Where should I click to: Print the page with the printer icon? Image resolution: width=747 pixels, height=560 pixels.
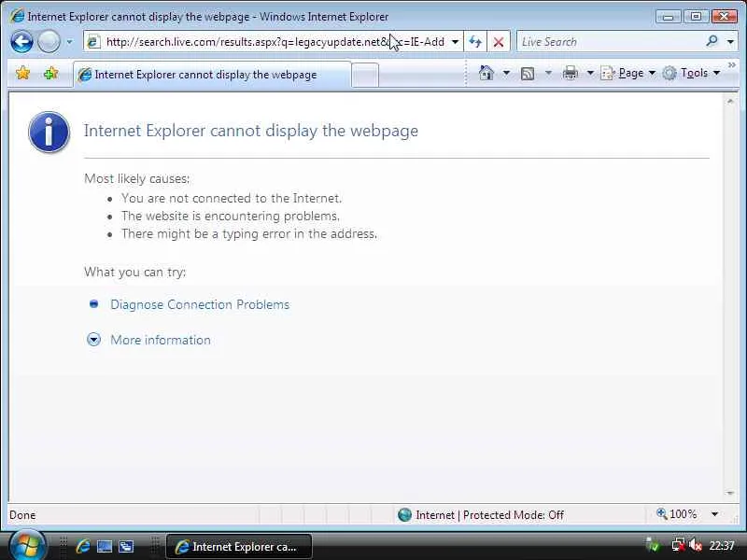[571, 74]
